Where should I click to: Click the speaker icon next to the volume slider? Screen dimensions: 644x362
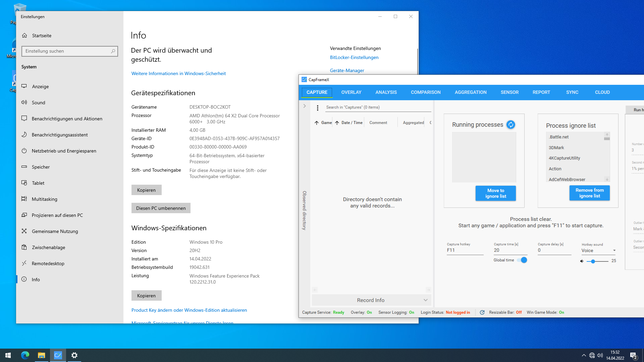(x=582, y=261)
